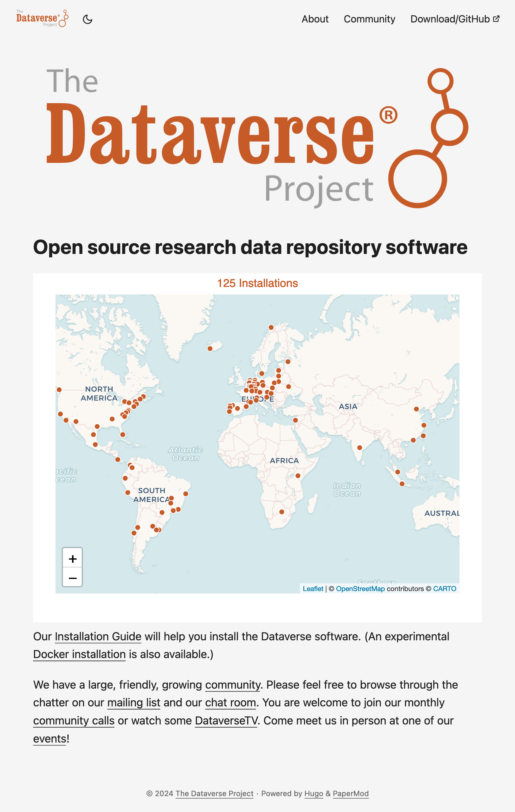Open the CARTO attribution link
The image size is (515, 812).
click(445, 589)
